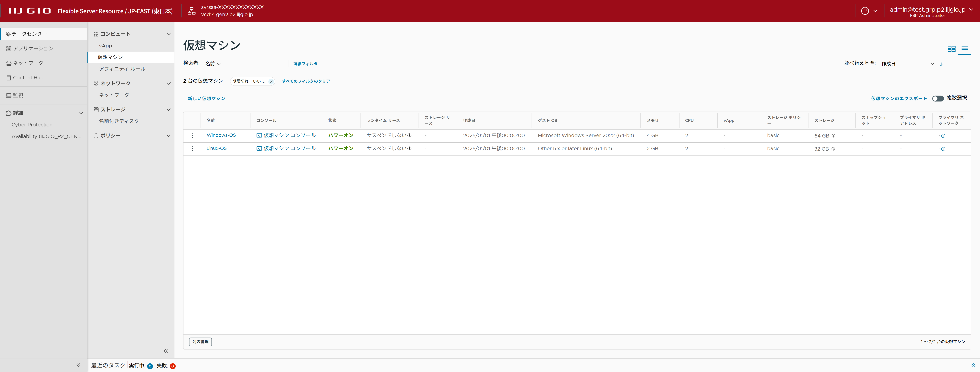Click storage info icon for 64 GB
This screenshot has width=980, height=372.
pos(833,136)
